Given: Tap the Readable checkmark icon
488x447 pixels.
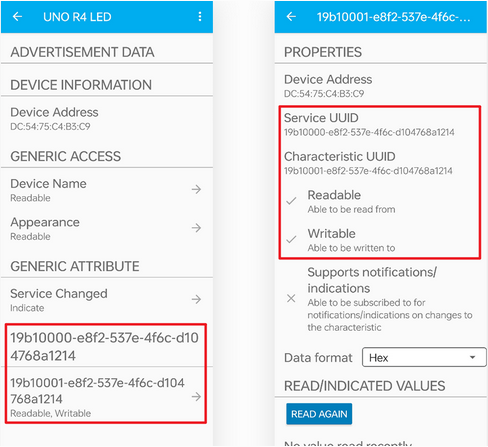Looking at the screenshot, I should [291, 201].
